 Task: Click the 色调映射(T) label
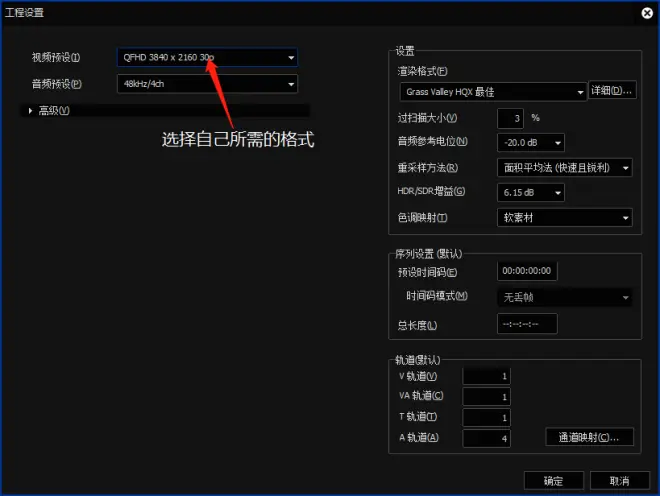coord(422,217)
